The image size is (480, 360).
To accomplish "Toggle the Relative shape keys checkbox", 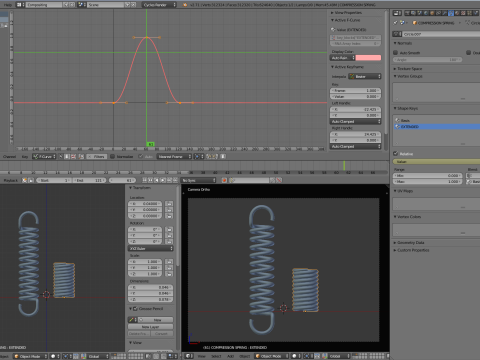I will click(x=396, y=154).
